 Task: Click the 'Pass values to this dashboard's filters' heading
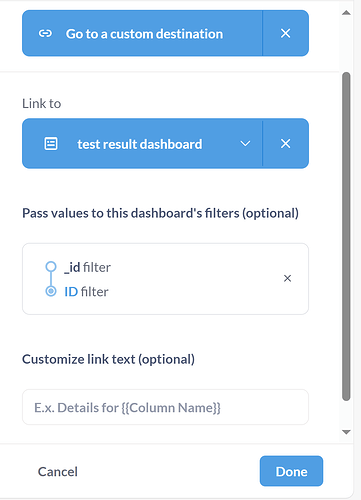point(160,213)
